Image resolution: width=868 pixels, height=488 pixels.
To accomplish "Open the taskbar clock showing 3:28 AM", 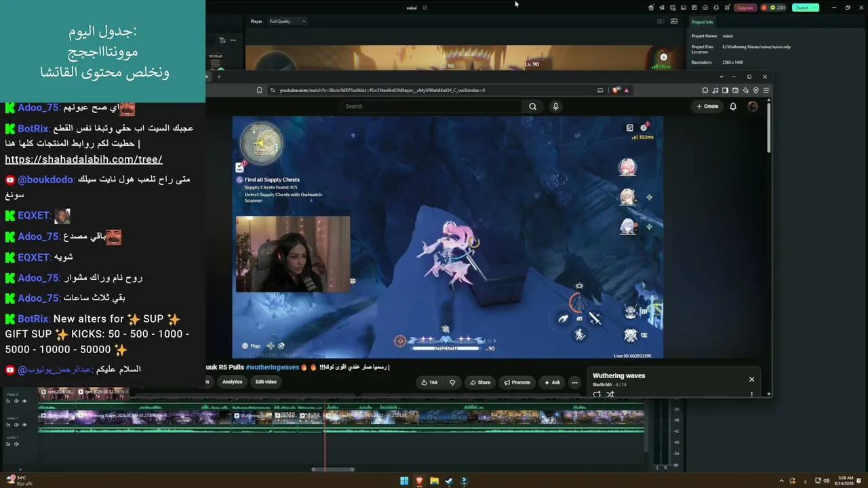I will (x=845, y=481).
